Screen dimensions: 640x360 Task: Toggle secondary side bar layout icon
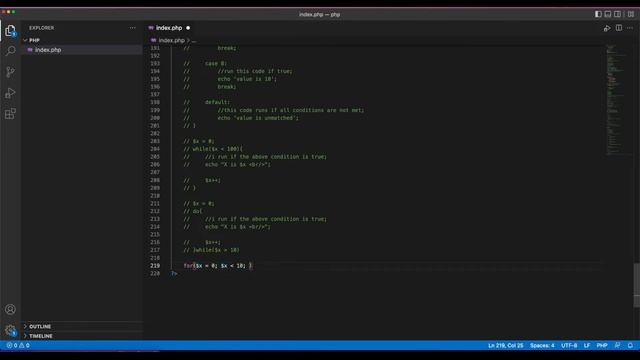[618, 14]
